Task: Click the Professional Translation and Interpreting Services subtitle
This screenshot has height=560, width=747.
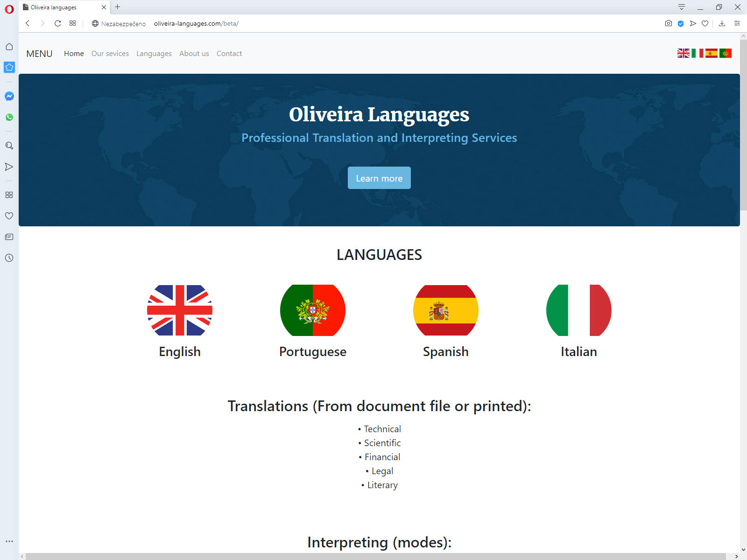Action: pos(379,138)
